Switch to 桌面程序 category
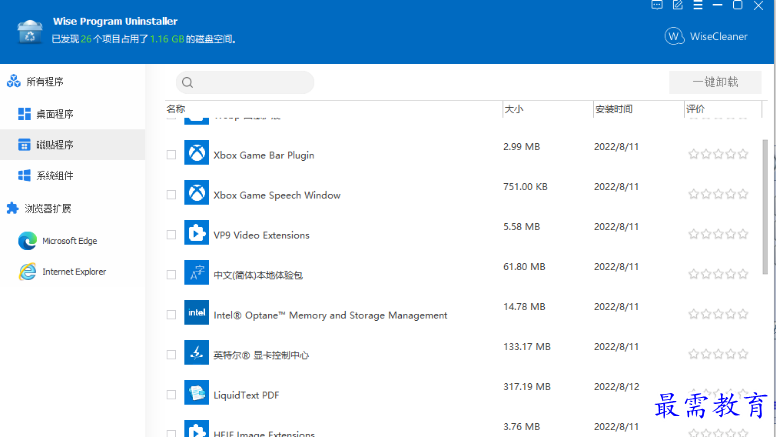This screenshot has height=437, width=776. point(55,114)
